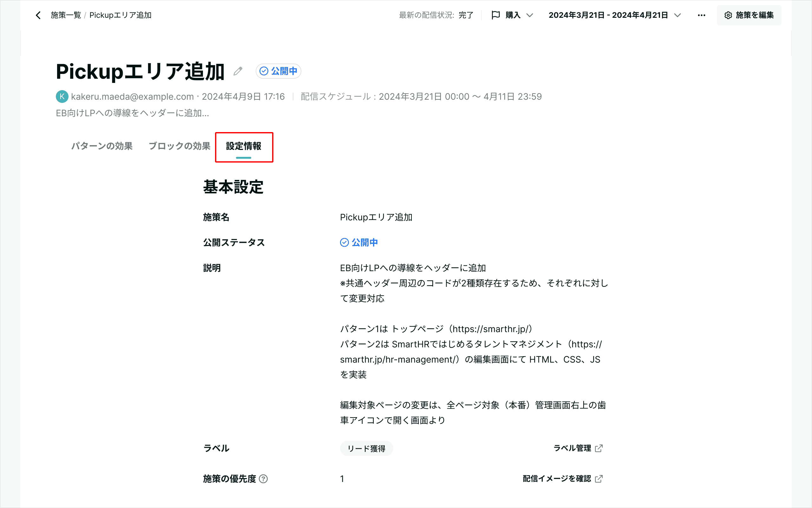Click the flag icon beside 購入

[x=495, y=15]
